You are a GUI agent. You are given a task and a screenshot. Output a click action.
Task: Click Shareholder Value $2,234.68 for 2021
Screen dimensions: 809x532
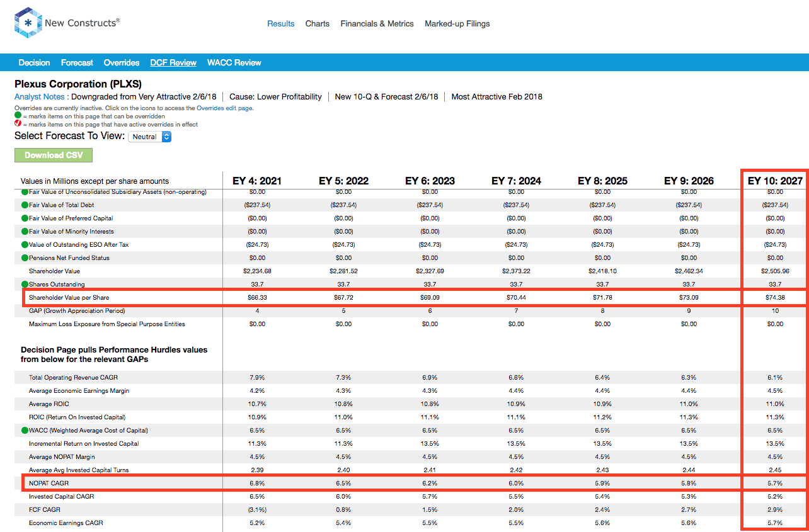click(257, 271)
